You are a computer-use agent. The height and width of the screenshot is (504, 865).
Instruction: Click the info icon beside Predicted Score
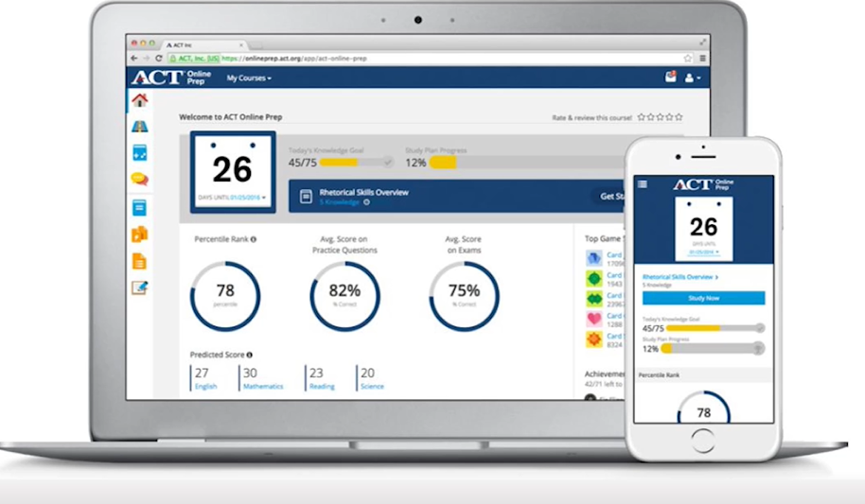(x=249, y=355)
